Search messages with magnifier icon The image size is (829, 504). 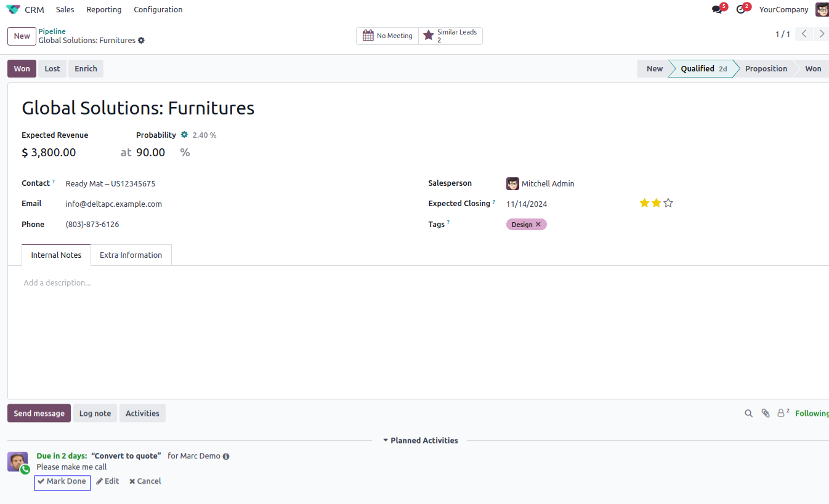(749, 414)
